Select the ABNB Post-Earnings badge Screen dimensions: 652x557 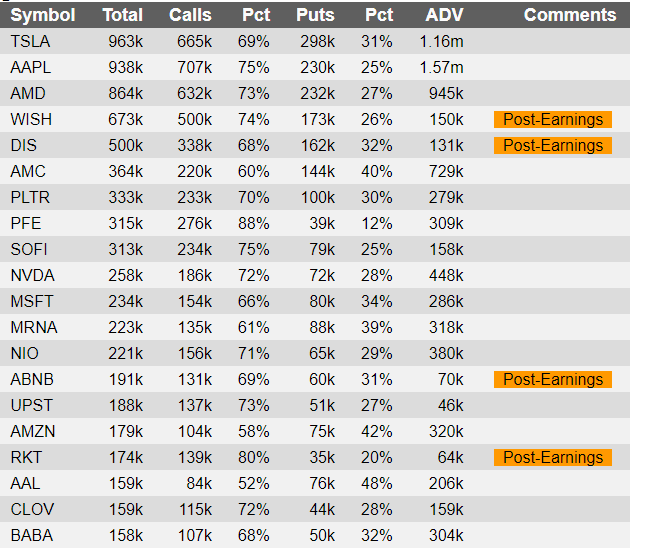[553, 380]
